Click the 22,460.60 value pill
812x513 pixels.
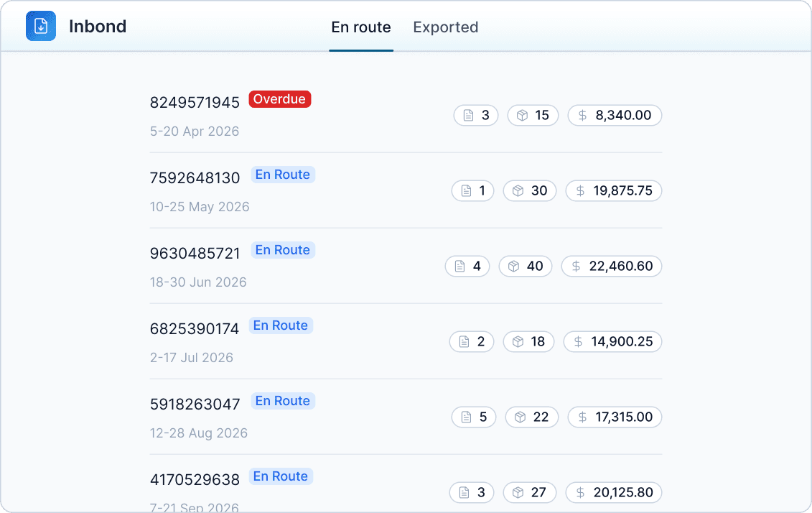pos(612,267)
